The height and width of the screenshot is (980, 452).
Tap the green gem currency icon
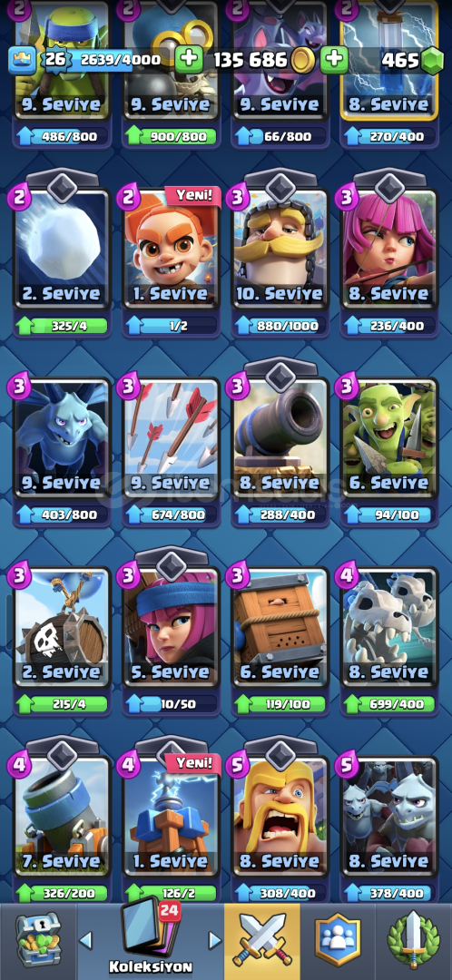[x=432, y=60]
